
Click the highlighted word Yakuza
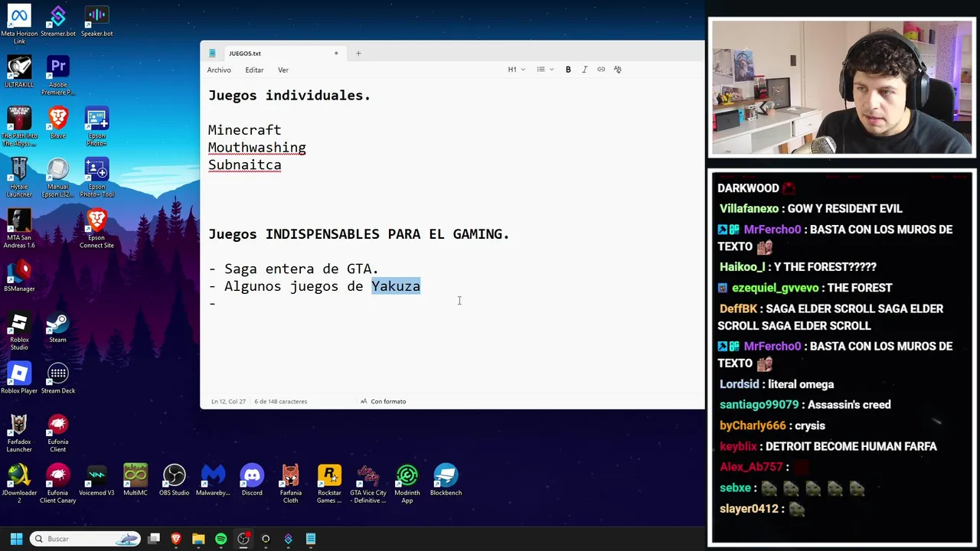[x=396, y=286]
